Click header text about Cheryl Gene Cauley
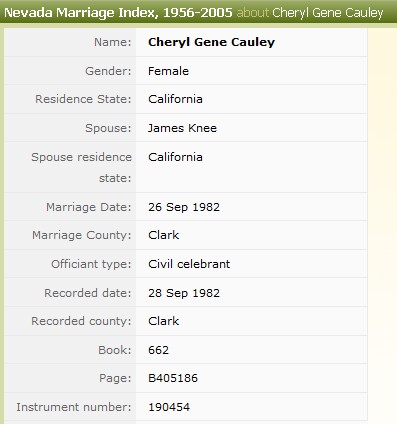The height and width of the screenshot is (424, 397). [x=310, y=13]
